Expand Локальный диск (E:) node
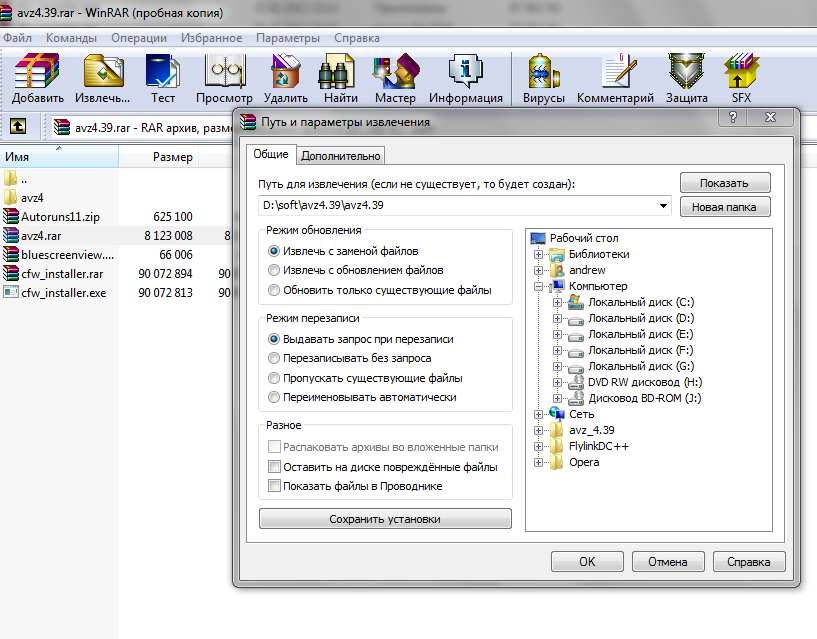The image size is (817, 639). tap(557, 335)
